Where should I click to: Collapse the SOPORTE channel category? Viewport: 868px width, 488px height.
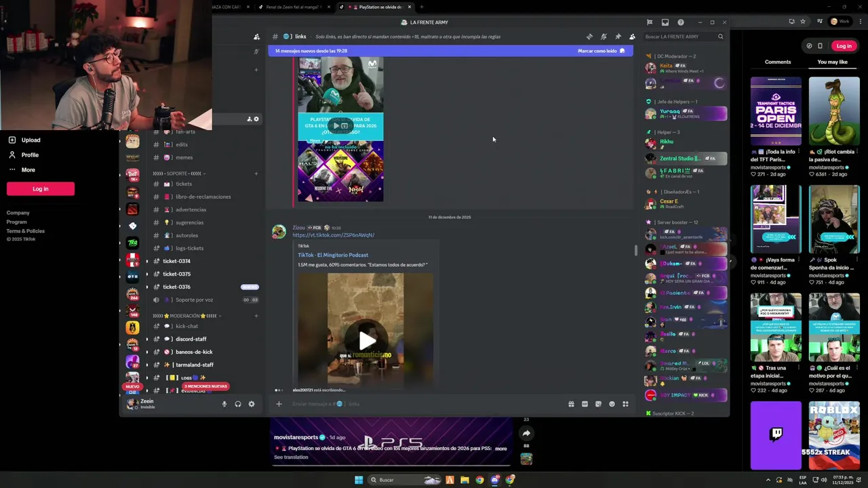coord(178,174)
